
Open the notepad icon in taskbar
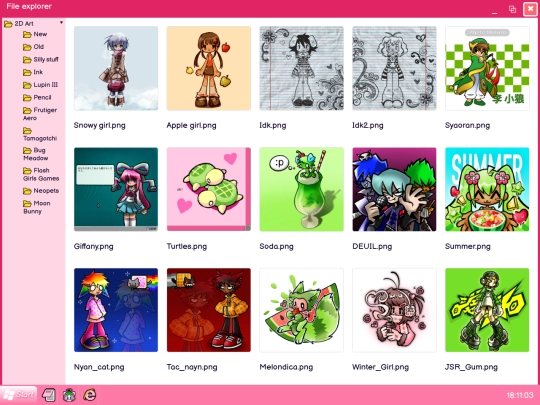pos(49,395)
